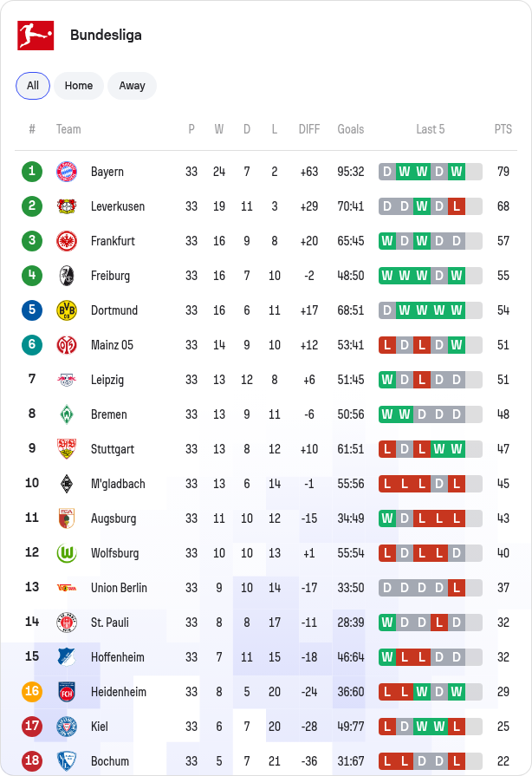Image resolution: width=532 pixels, height=776 pixels.
Task: Switch to the Home standings tab
Action: [x=79, y=86]
